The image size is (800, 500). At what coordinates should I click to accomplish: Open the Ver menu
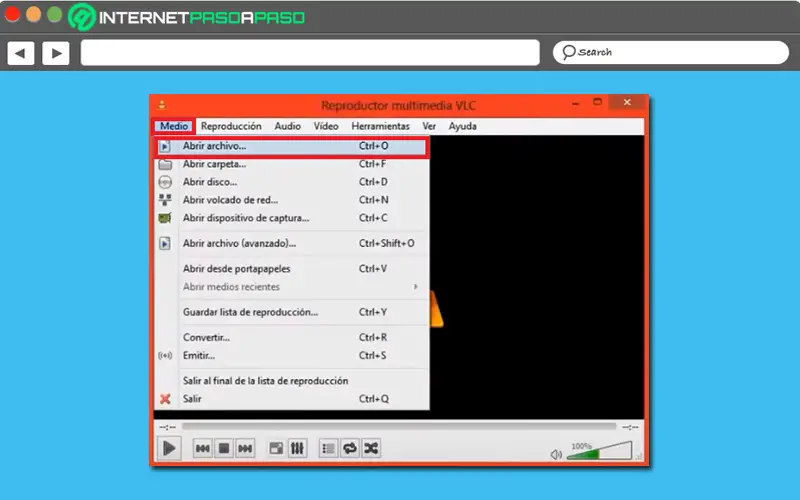pos(429,126)
